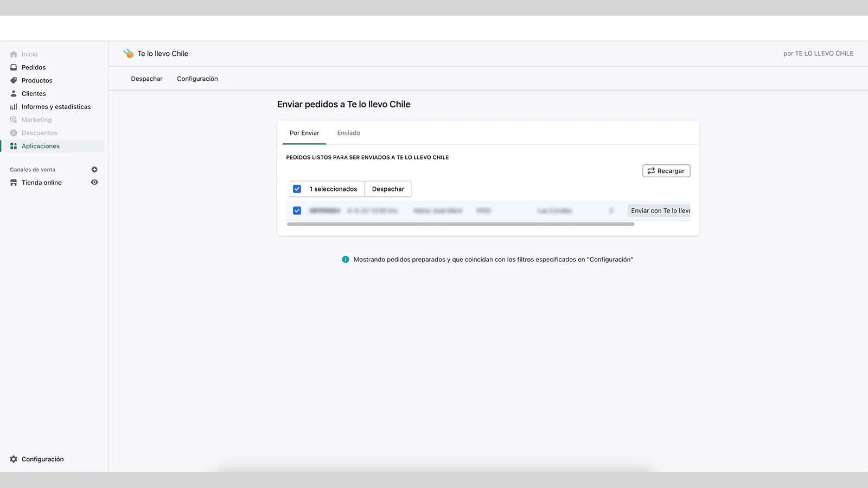
Task: Click the Recargar button
Action: tap(666, 171)
